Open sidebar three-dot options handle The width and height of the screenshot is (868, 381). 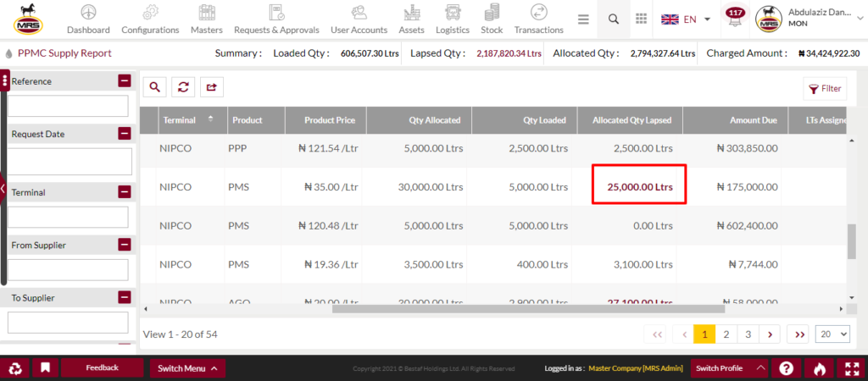5,81
